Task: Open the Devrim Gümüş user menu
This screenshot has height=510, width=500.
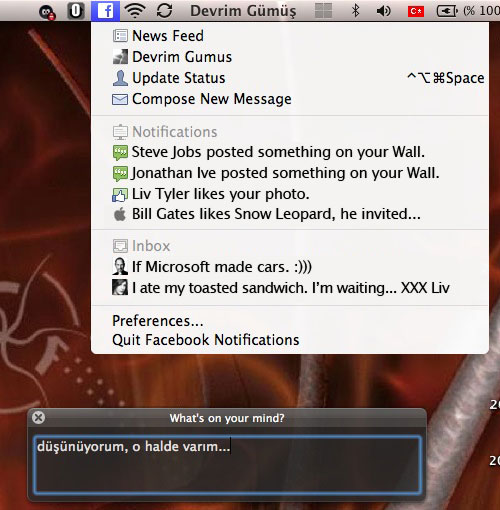Action: [x=243, y=11]
